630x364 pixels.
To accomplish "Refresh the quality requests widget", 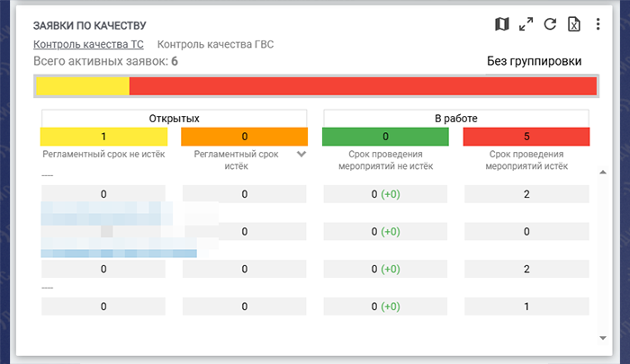I will pyautogui.click(x=550, y=24).
